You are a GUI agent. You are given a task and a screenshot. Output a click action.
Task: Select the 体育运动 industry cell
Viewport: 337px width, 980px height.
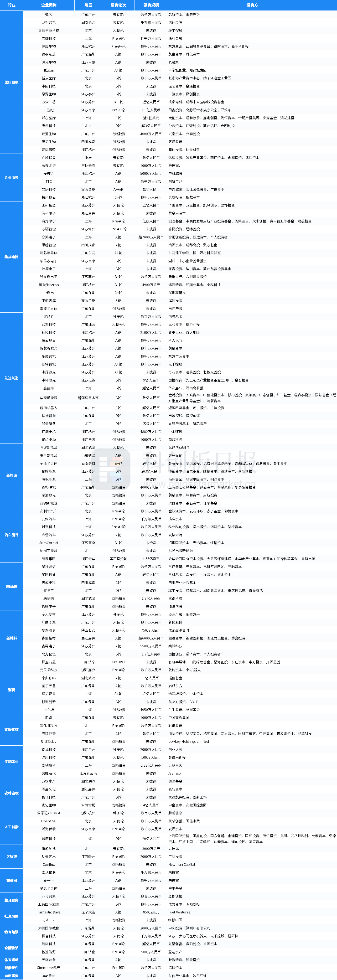11,960
